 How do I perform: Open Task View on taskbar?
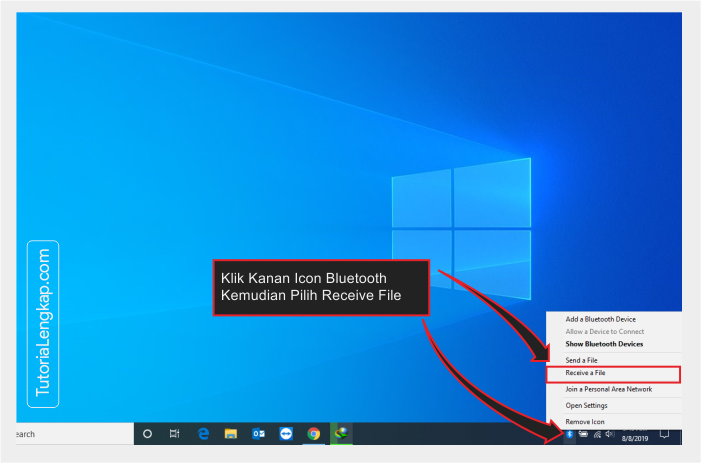(174, 434)
